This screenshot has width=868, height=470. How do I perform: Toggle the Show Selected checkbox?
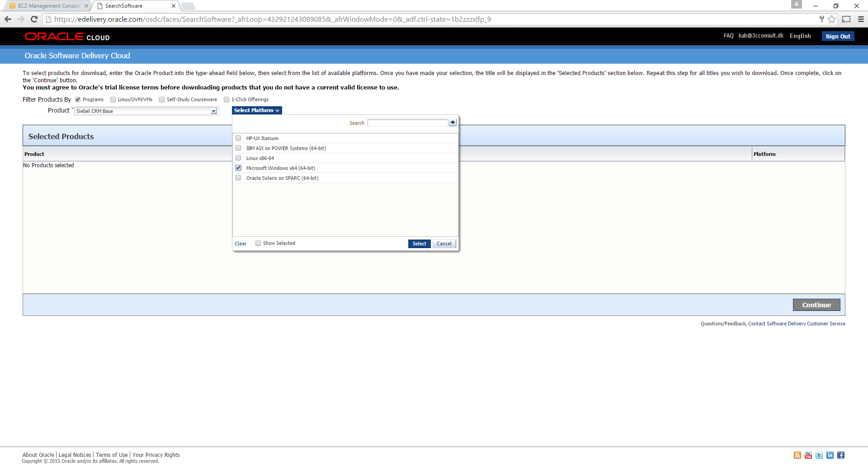pos(258,243)
